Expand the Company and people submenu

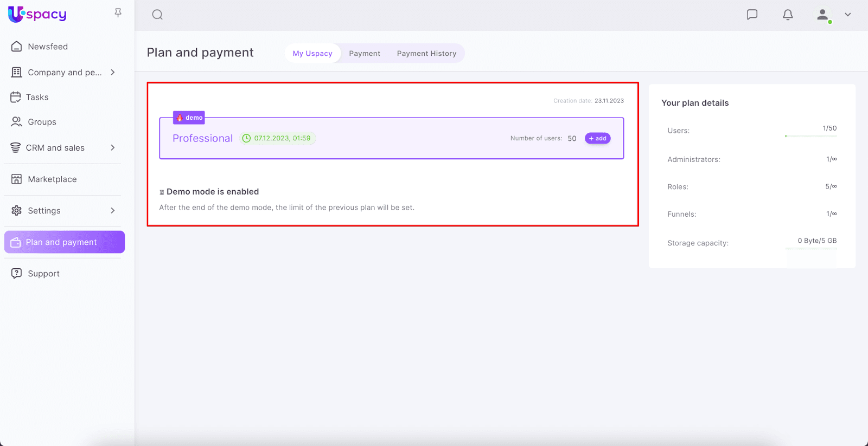[113, 72]
